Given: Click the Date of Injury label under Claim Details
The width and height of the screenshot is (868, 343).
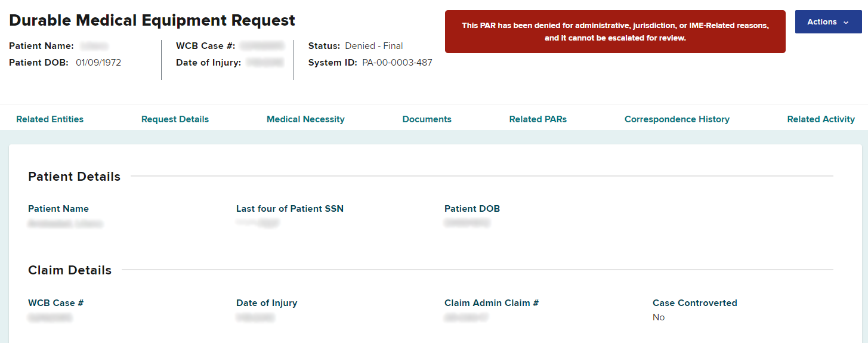Looking at the screenshot, I should pyautogui.click(x=266, y=303).
